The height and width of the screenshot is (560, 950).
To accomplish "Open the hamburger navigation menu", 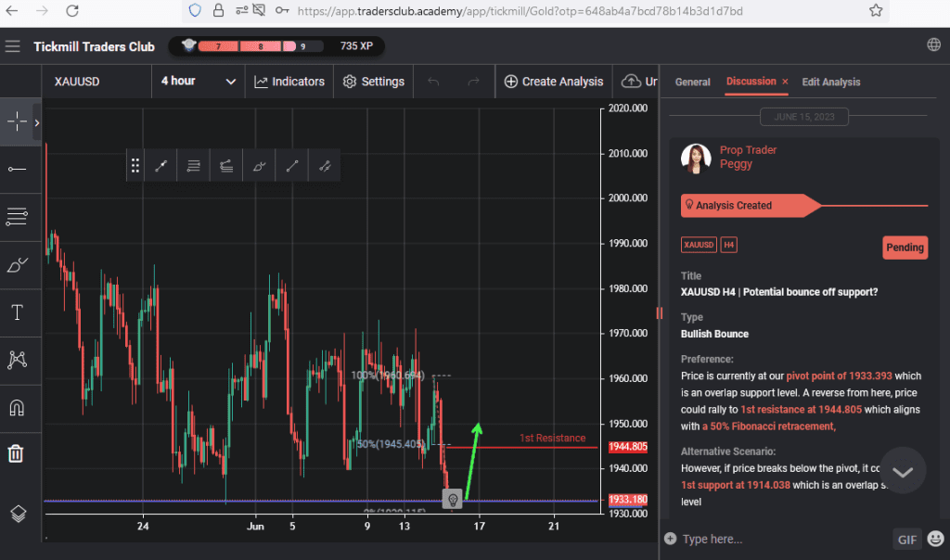I will [13, 45].
